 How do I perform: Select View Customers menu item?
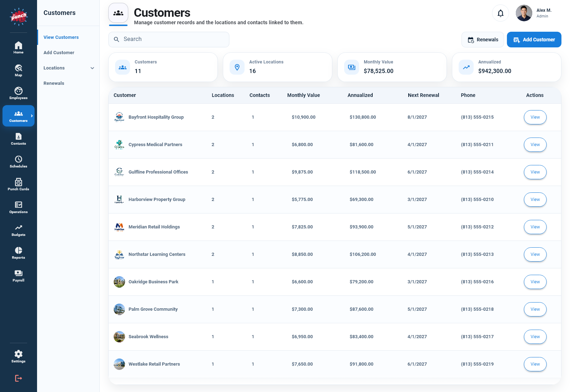click(x=61, y=37)
